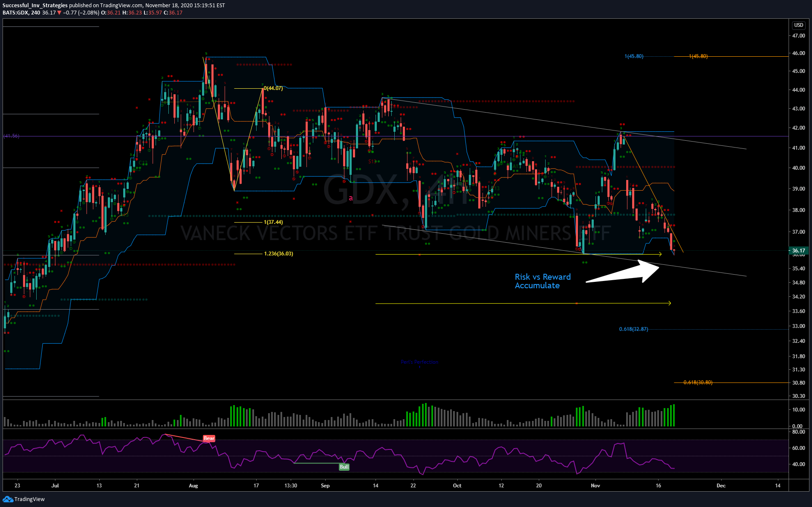Click the blue '0.618(32.87)' level label
This screenshot has height=507, width=812.
[x=633, y=329]
